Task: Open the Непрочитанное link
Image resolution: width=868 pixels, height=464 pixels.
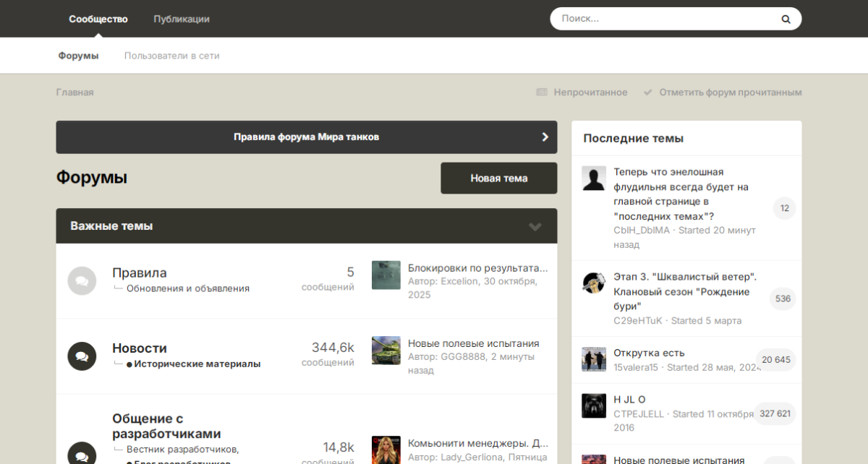Action: point(591,93)
